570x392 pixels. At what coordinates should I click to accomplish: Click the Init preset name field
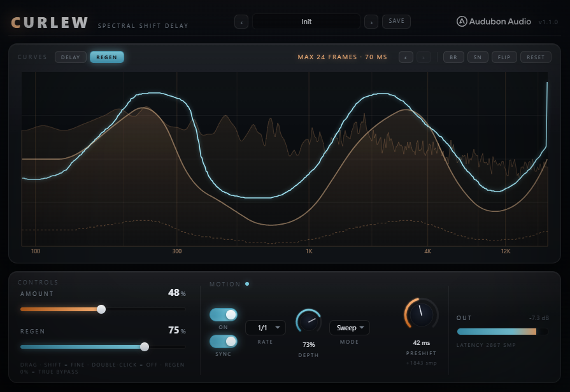[306, 22]
